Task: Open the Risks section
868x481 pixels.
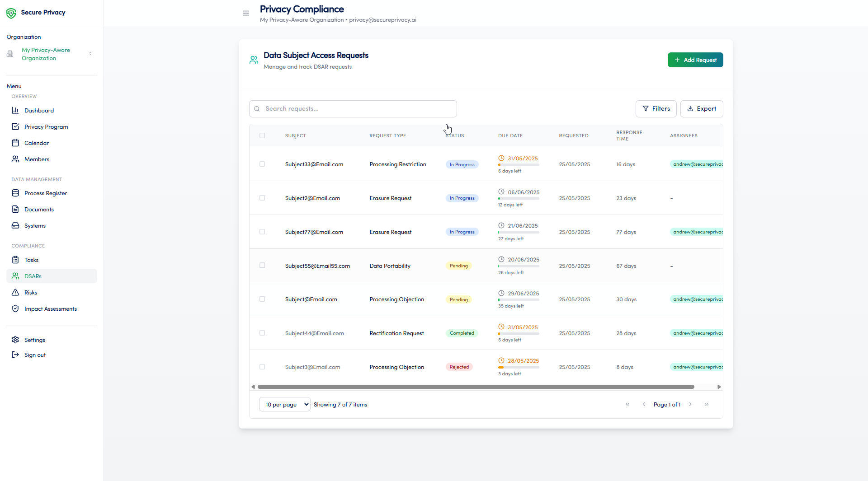Action: tap(30, 292)
